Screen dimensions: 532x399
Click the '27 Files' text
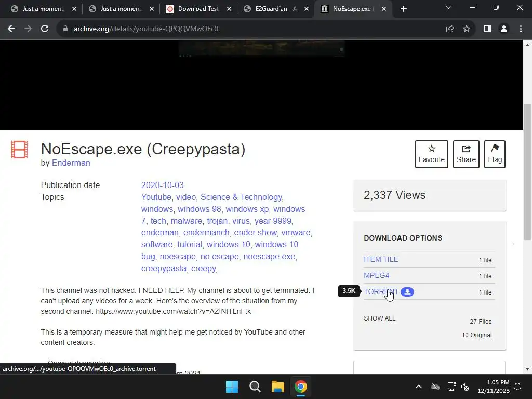[x=481, y=321]
